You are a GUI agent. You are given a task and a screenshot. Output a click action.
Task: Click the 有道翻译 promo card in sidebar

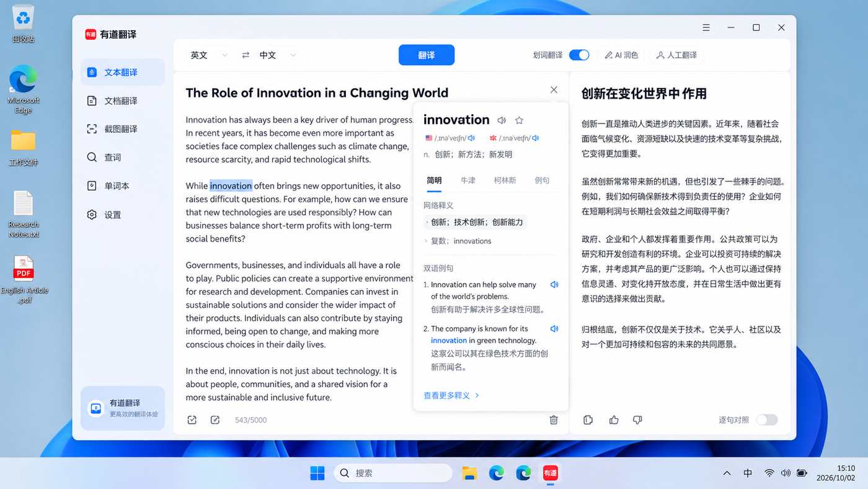pos(123,408)
